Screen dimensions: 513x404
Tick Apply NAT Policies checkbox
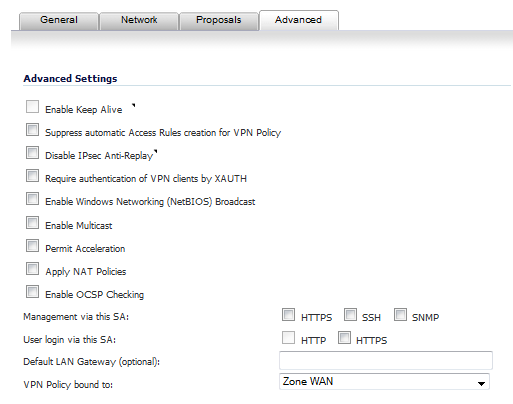pyautogui.click(x=32, y=269)
